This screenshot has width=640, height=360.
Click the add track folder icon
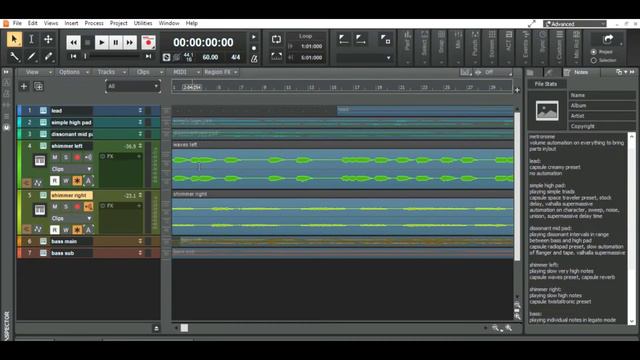coord(38,86)
